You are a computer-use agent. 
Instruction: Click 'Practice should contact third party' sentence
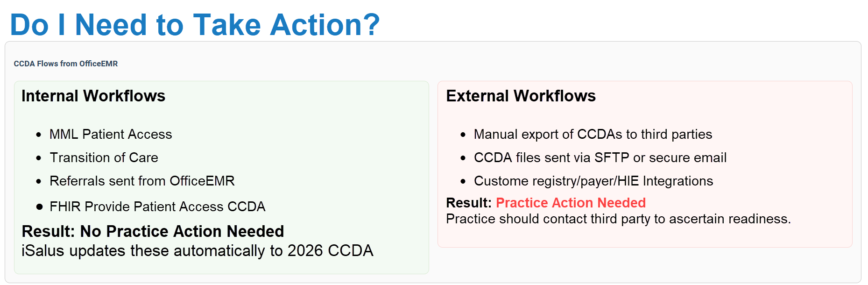pos(618,219)
